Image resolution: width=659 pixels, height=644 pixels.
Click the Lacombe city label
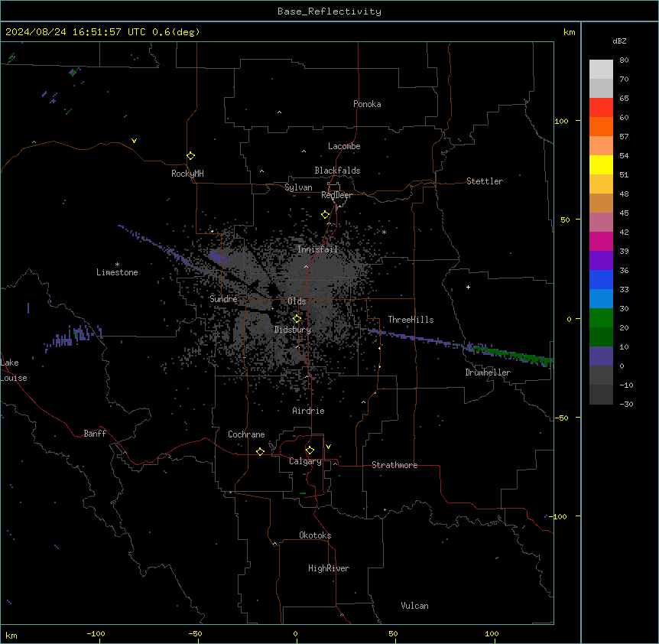[344, 146]
